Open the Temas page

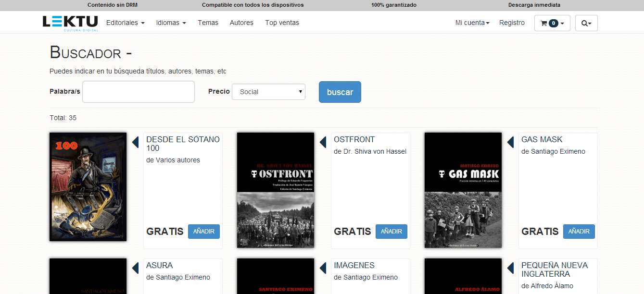click(x=208, y=23)
